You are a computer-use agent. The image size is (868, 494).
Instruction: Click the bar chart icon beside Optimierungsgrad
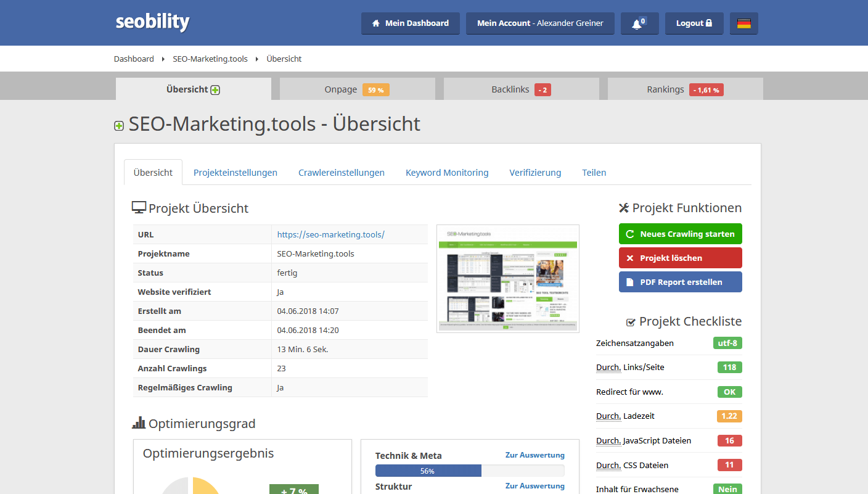point(138,423)
